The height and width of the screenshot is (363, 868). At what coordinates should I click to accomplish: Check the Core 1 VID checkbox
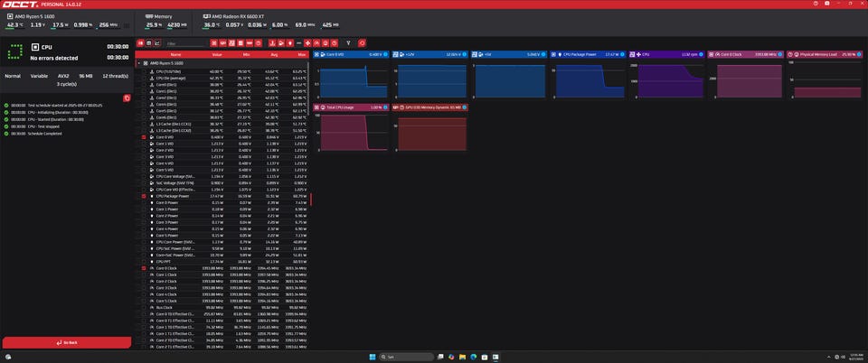(144, 144)
